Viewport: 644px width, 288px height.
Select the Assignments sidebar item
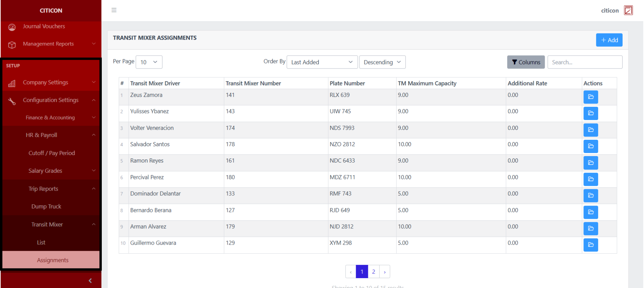(51, 260)
